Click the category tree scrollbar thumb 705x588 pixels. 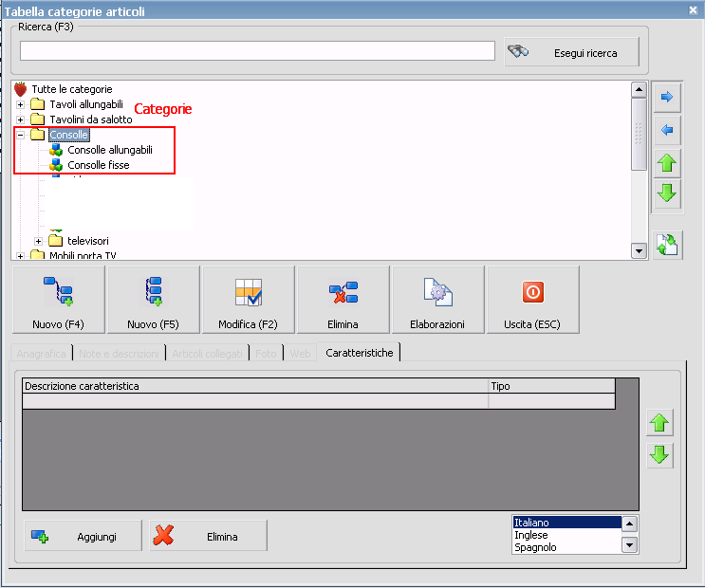click(639, 134)
